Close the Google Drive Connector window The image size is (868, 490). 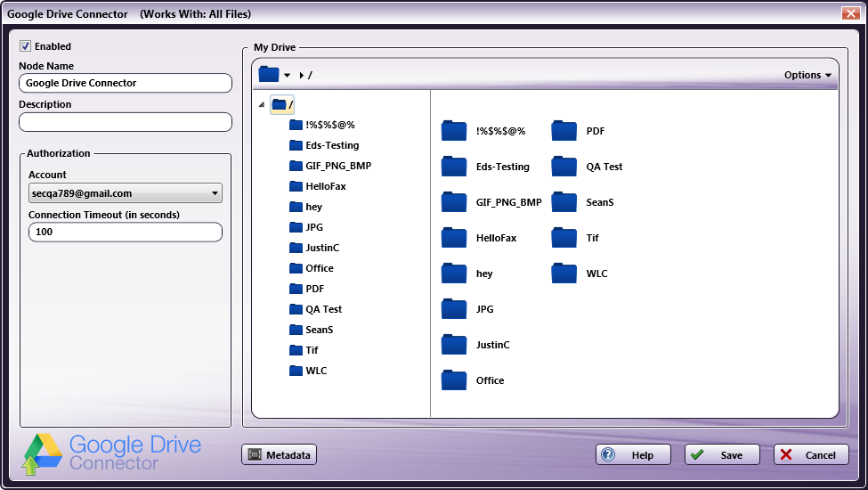coord(850,13)
